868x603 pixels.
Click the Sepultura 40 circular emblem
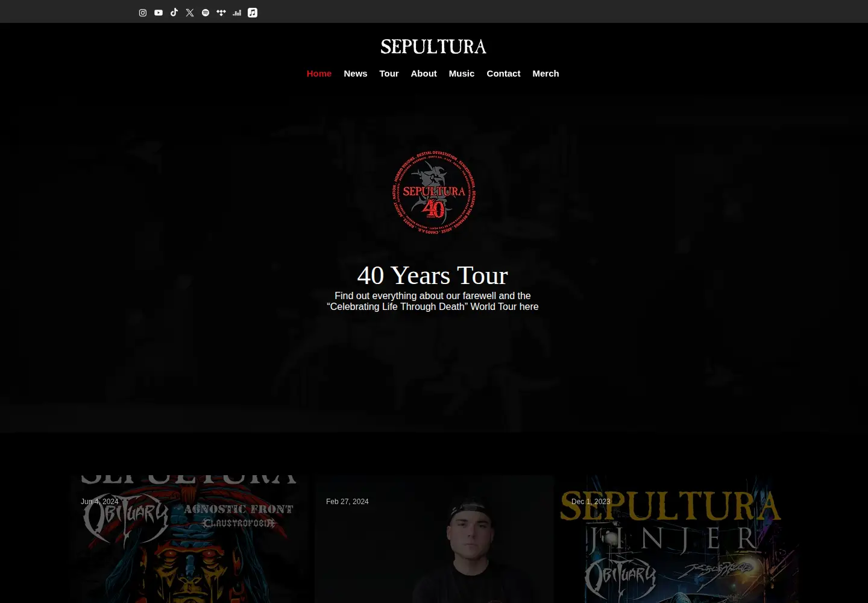point(434,192)
